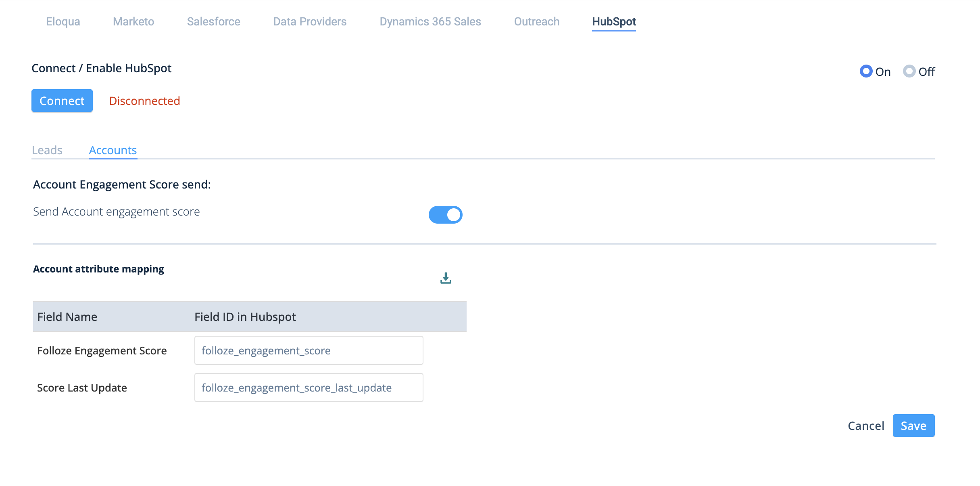Switch to the Leads sub-tab

pos(47,150)
